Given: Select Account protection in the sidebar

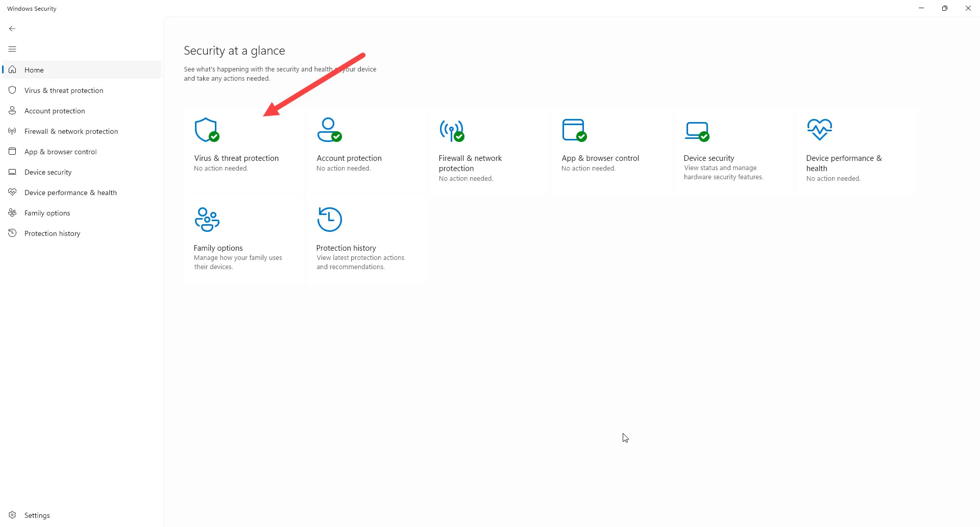Looking at the screenshot, I should [55, 111].
